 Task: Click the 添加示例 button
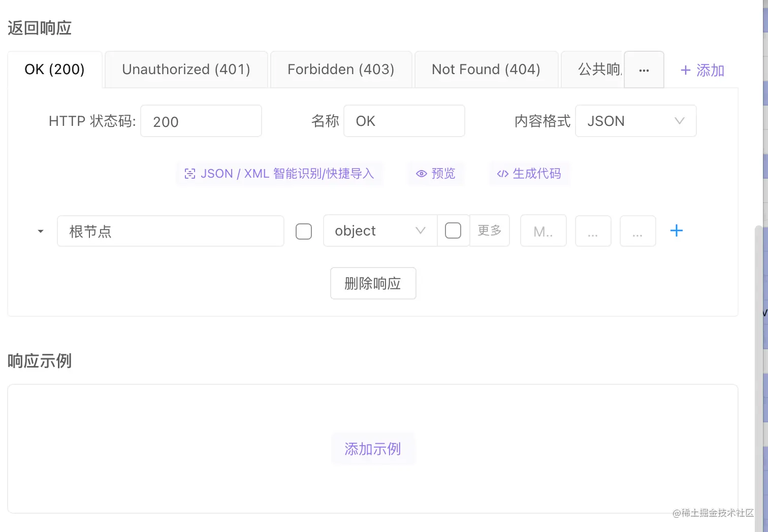coord(373,449)
